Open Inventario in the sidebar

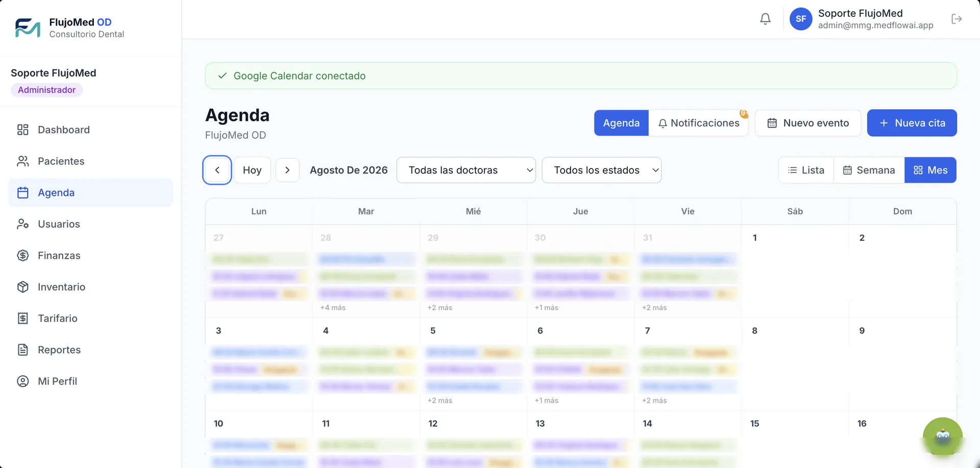click(90, 287)
